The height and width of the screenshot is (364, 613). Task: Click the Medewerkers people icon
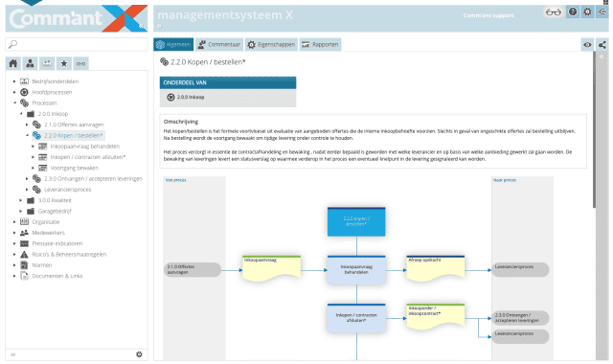(x=24, y=233)
